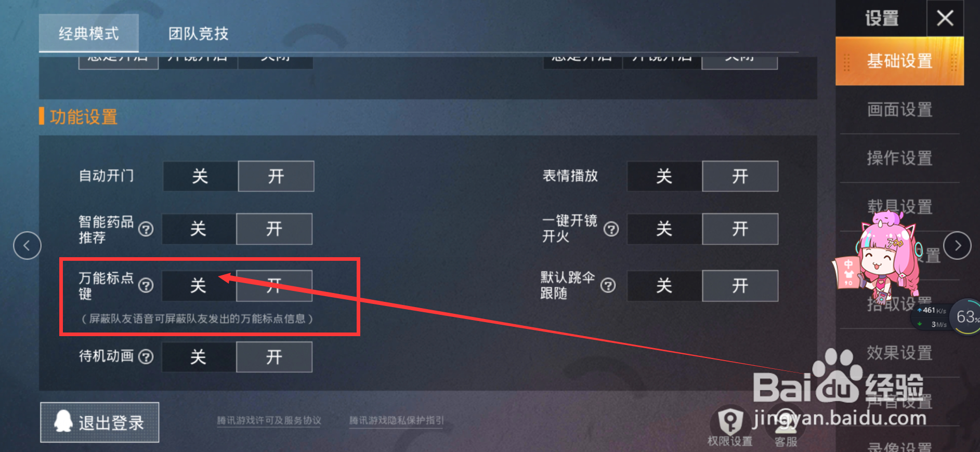Click help icon next to 智能药品推荐
Viewport: 980px width, 452px height.
point(146,229)
